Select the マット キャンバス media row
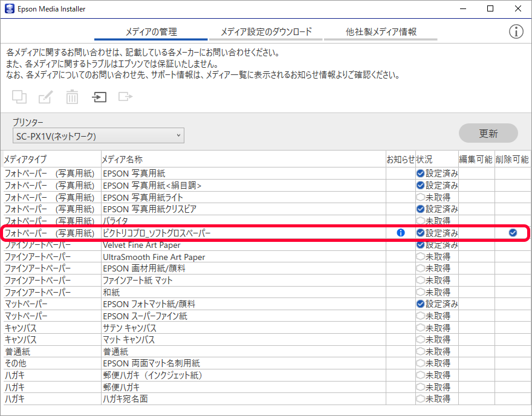 [x=129, y=340]
